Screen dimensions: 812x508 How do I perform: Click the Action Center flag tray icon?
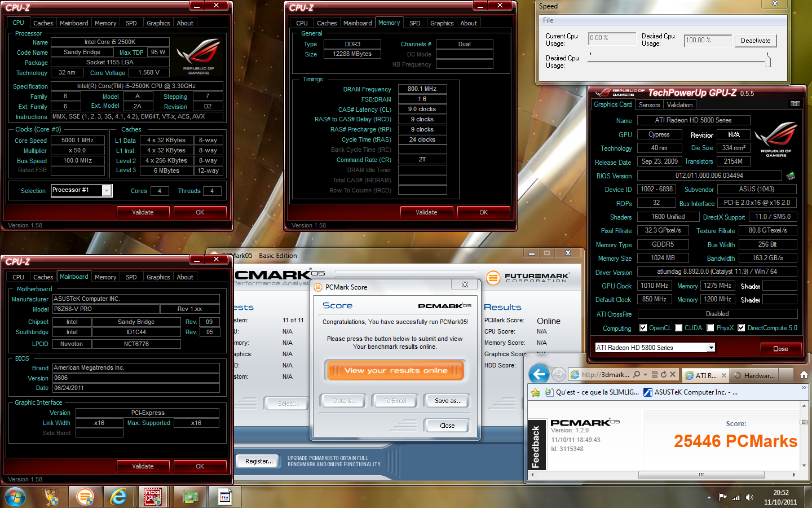tap(723, 497)
